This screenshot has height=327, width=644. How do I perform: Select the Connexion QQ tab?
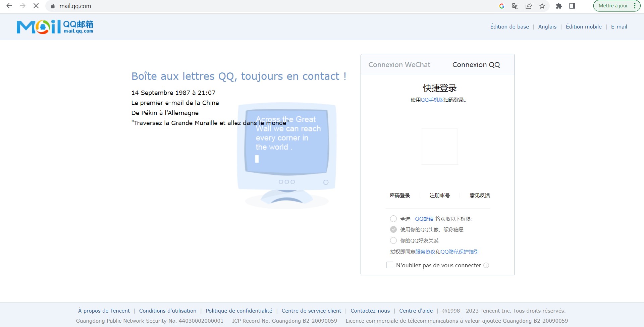pos(476,65)
